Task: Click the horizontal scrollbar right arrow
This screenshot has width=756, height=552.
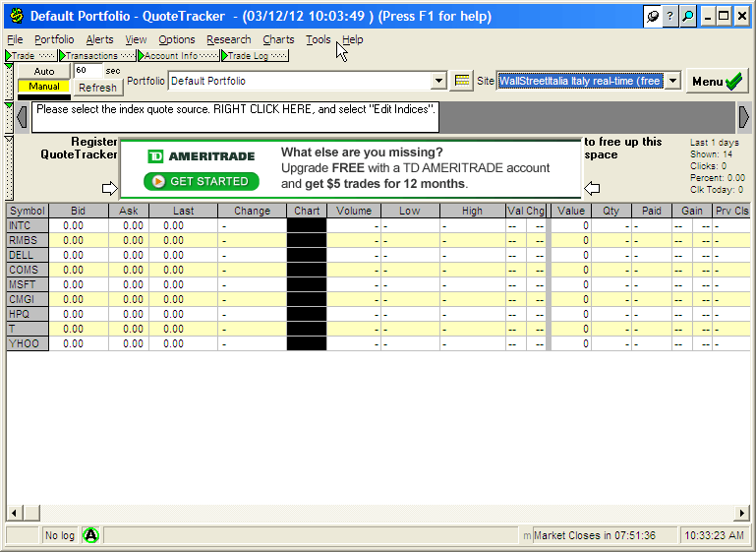Action: click(742, 513)
